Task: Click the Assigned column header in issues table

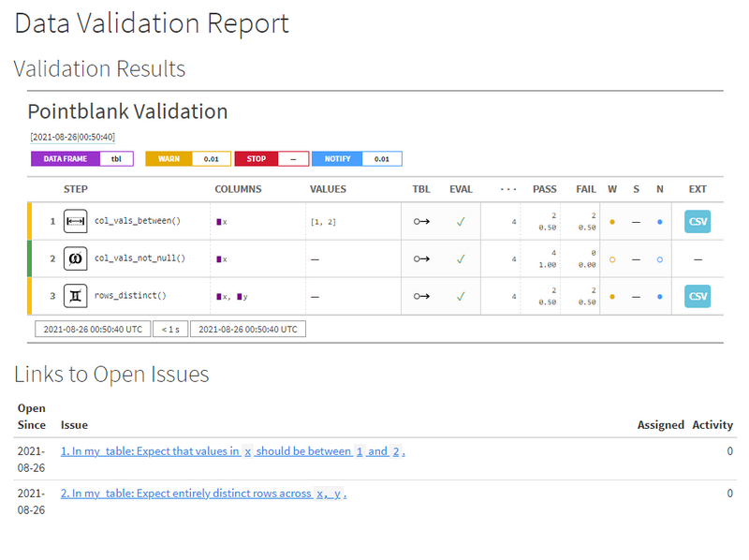Action: pyautogui.click(x=661, y=425)
